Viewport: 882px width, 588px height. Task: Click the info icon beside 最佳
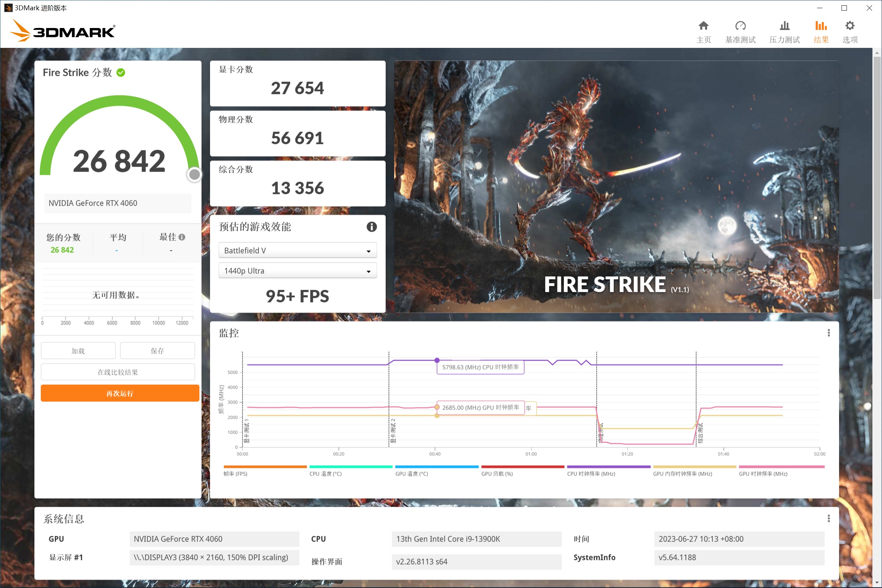182,237
